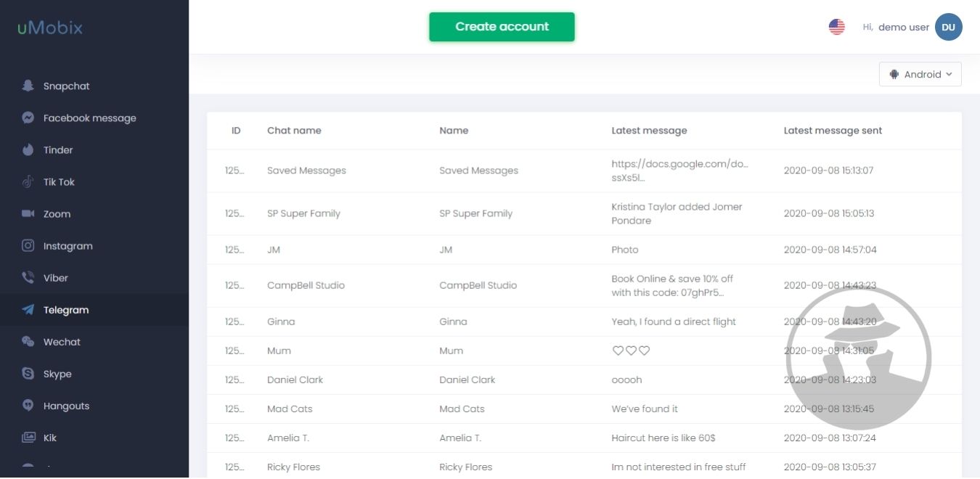Image resolution: width=980 pixels, height=479 pixels.
Task: Click the DU user avatar
Action: [x=948, y=27]
